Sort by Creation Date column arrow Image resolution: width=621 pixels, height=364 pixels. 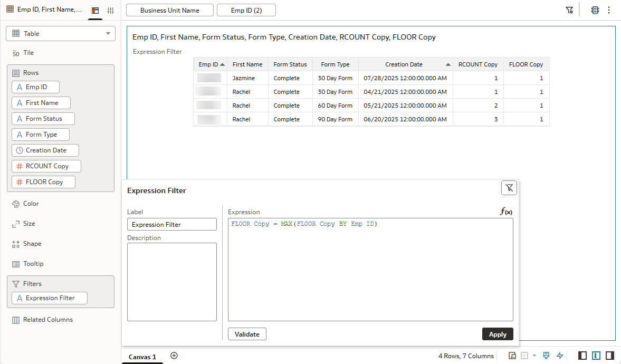point(448,64)
